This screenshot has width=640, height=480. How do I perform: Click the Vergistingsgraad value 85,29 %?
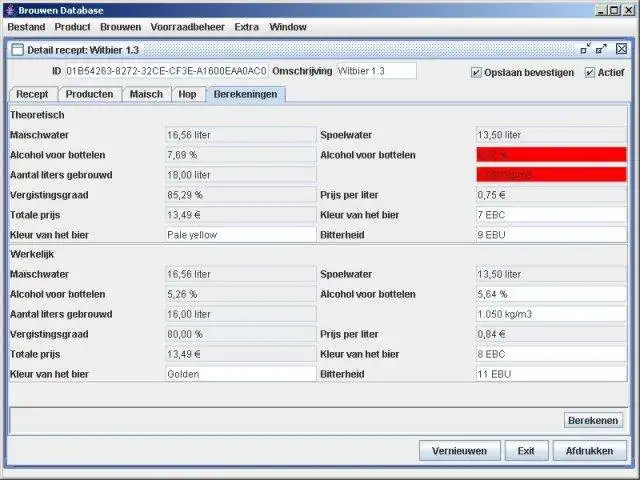pos(240,195)
